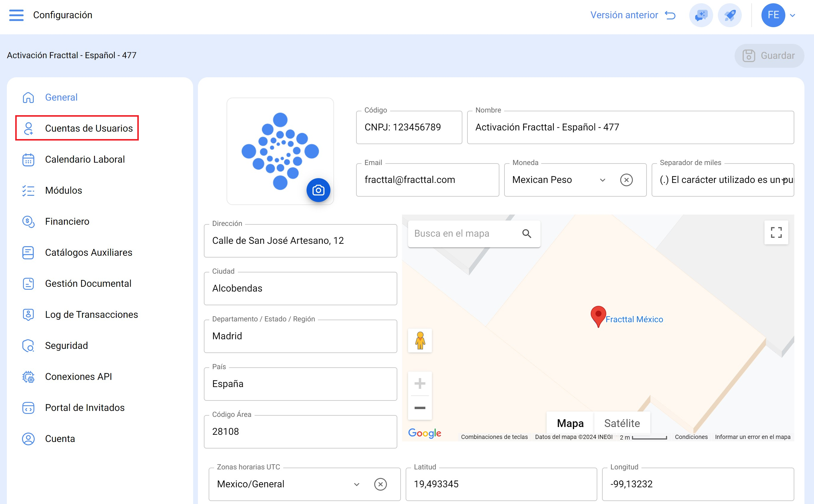814x504 pixels.
Task: Toggle fullscreen view of the map
Action: click(776, 232)
